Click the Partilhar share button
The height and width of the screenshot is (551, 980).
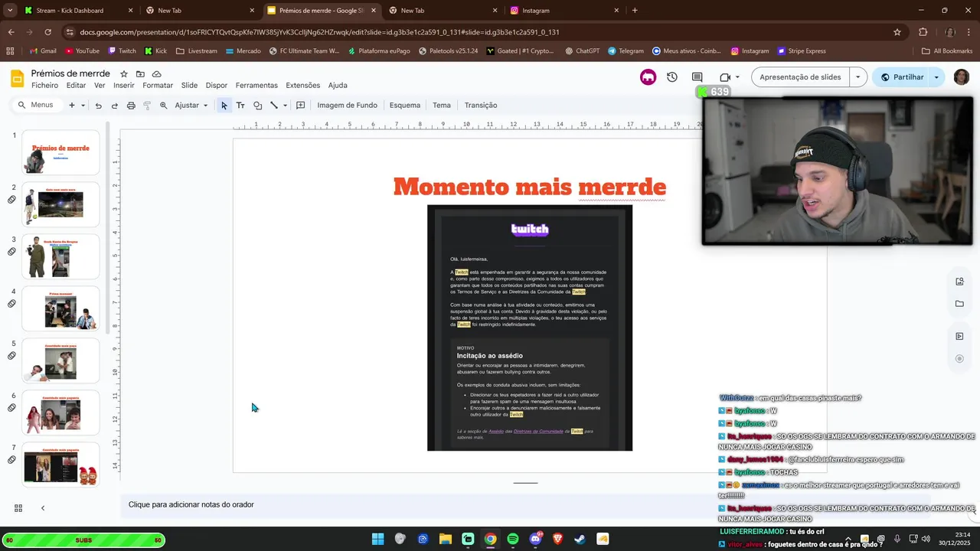click(x=900, y=77)
